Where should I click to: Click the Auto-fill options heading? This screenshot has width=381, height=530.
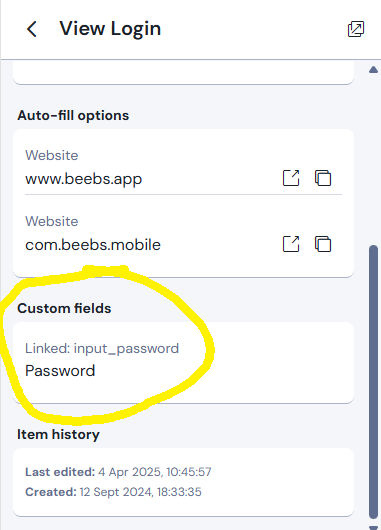73,115
